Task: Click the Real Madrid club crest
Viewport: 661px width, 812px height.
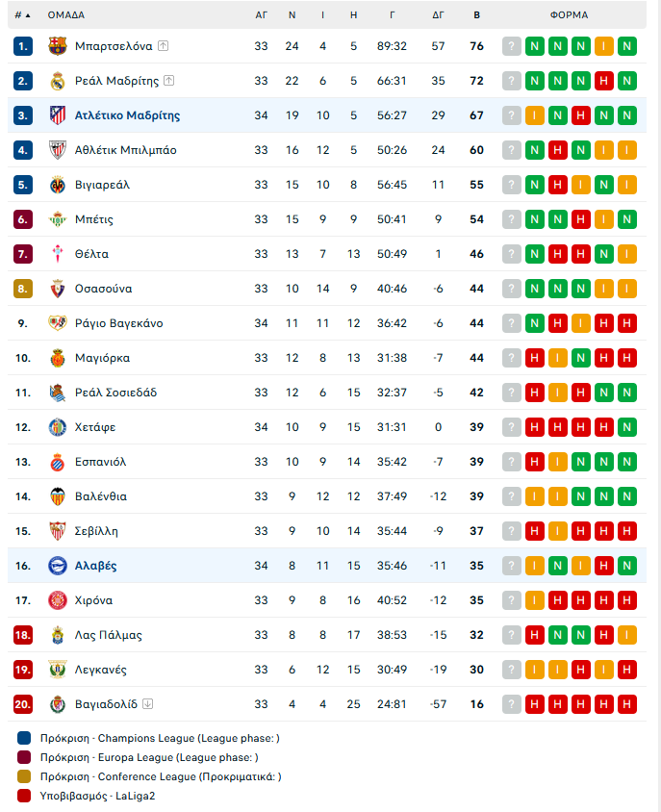Action: (x=58, y=81)
